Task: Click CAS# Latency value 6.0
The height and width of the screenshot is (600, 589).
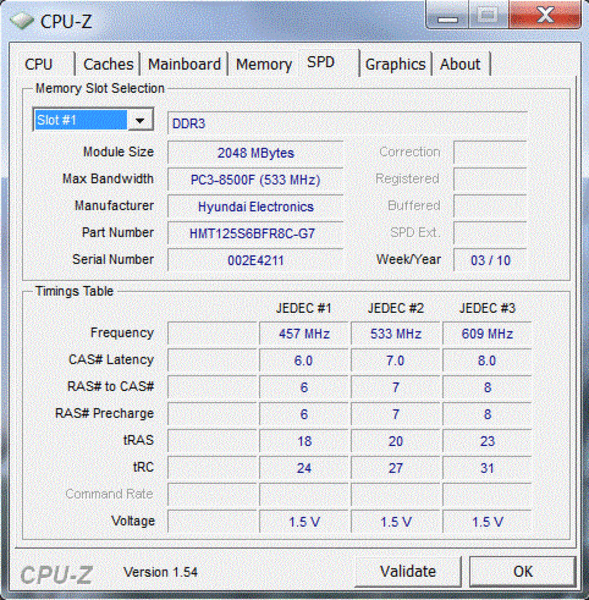Action: tap(303, 360)
